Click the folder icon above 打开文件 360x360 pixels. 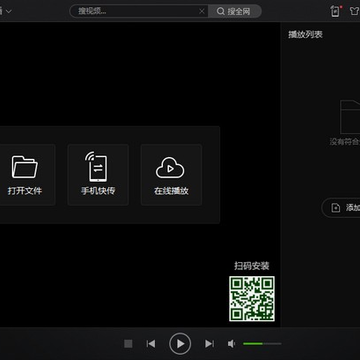[x=25, y=167]
